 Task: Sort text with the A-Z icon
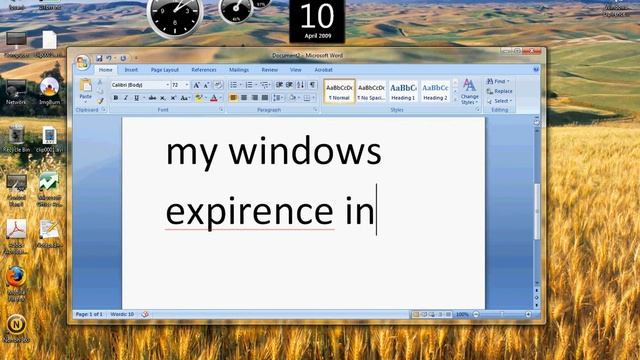301,85
